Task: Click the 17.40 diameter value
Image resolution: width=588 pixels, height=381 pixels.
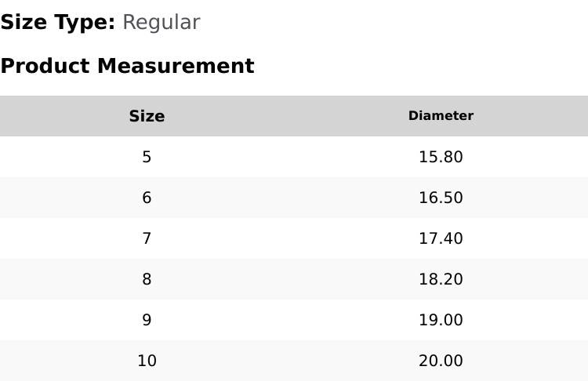Action: [x=441, y=238]
